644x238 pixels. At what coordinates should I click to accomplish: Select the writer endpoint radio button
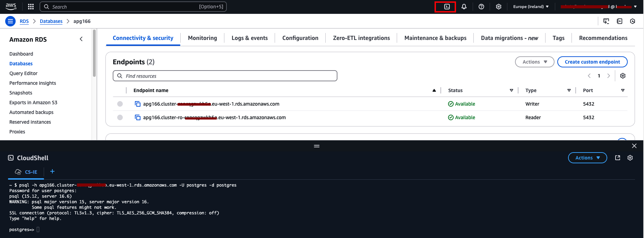click(x=120, y=104)
